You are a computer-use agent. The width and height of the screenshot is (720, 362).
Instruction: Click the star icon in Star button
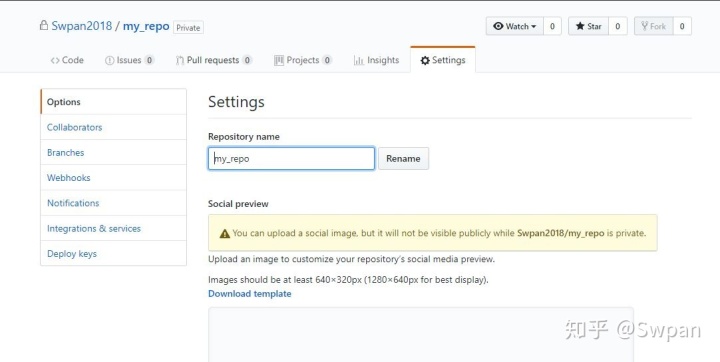coord(580,26)
